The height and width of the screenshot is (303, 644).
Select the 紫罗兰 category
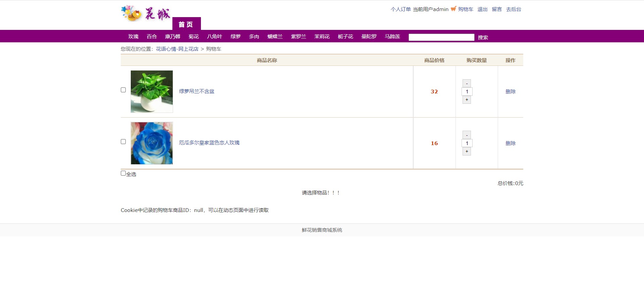(x=298, y=37)
